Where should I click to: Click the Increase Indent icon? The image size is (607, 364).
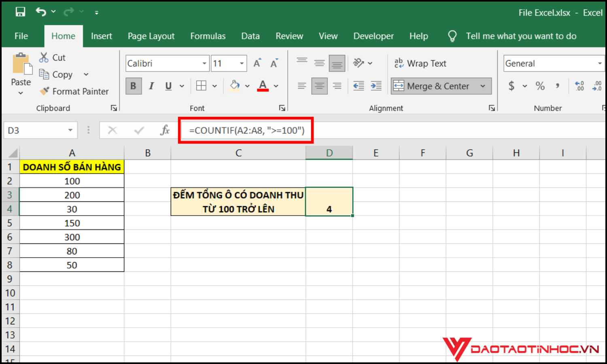coord(376,86)
